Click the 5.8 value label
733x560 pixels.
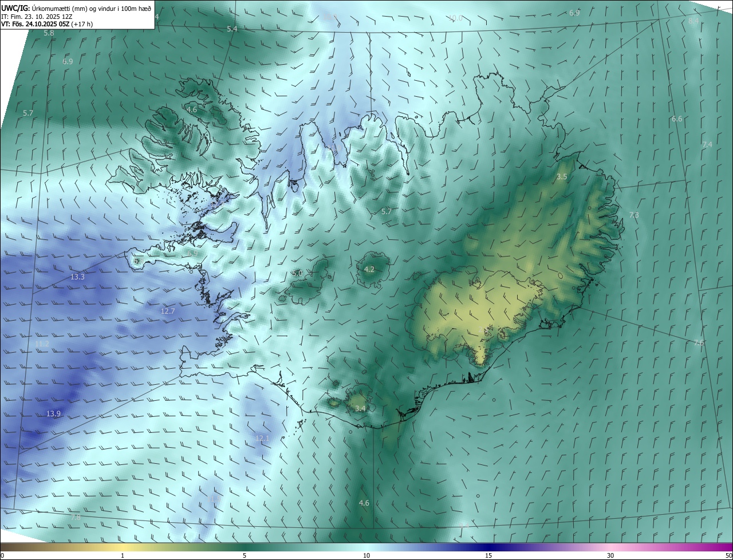point(49,33)
